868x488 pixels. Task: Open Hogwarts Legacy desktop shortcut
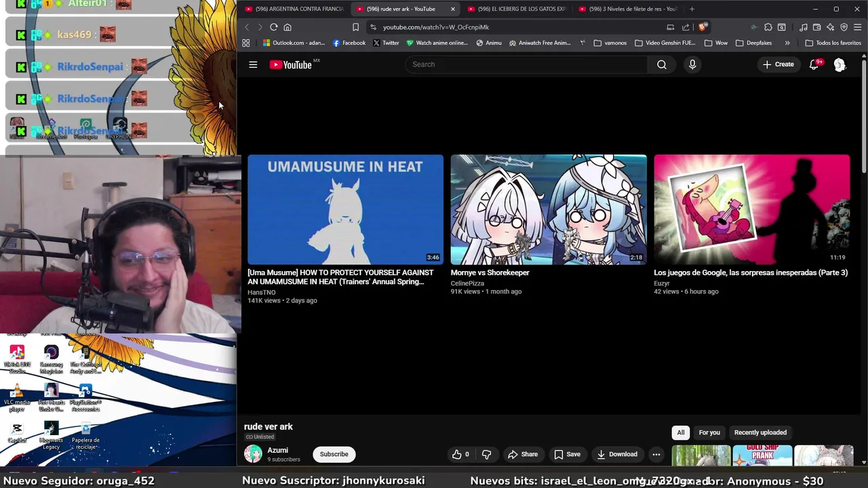52,436
